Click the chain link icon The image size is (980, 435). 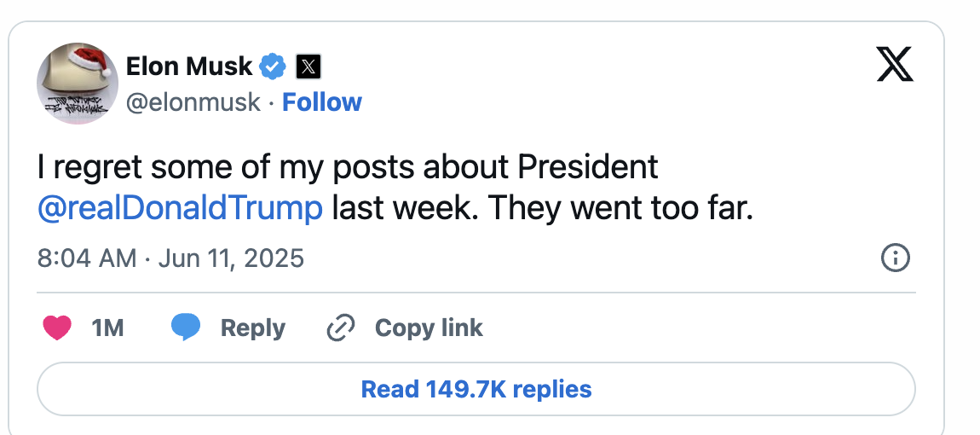[341, 328]
